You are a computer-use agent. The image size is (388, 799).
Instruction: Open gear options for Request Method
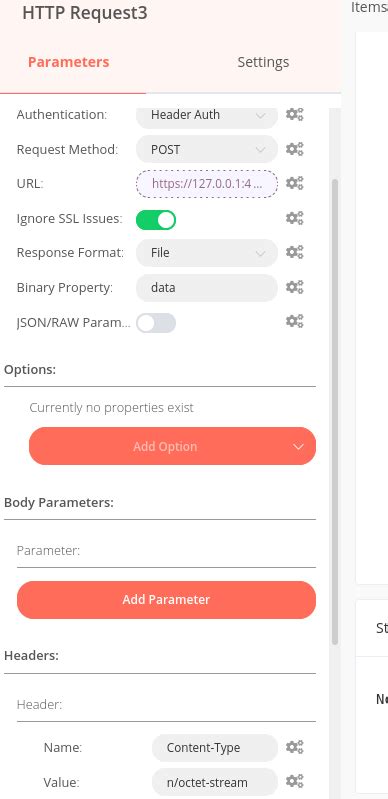tap(294, 149)
